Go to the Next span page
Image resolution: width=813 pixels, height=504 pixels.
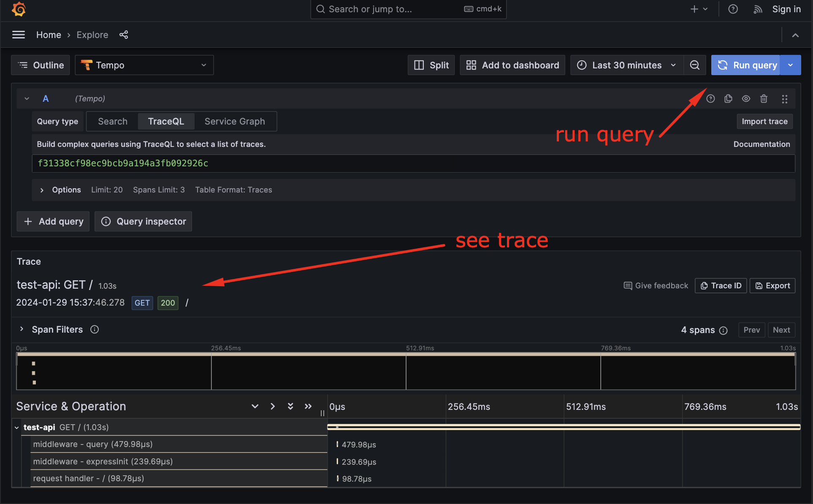781,330
